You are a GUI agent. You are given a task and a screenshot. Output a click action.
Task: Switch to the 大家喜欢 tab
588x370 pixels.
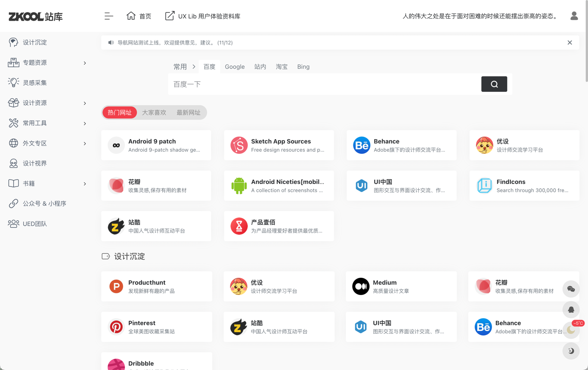(154, 112)
